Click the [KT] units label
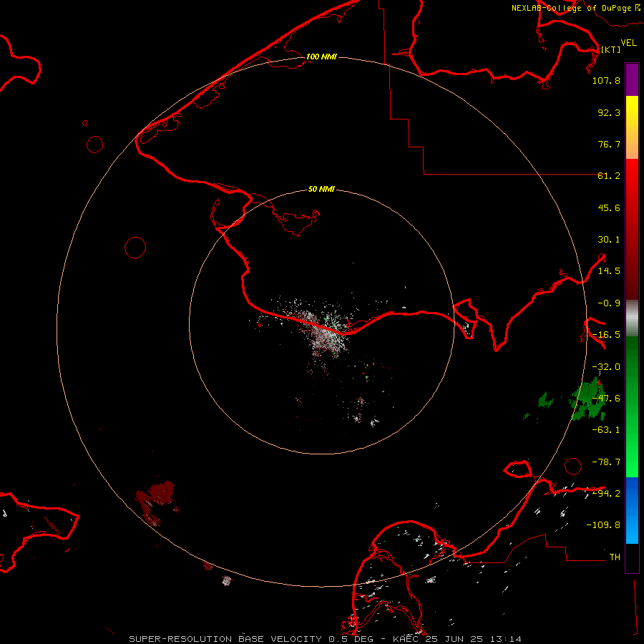 tap(611, 49)
